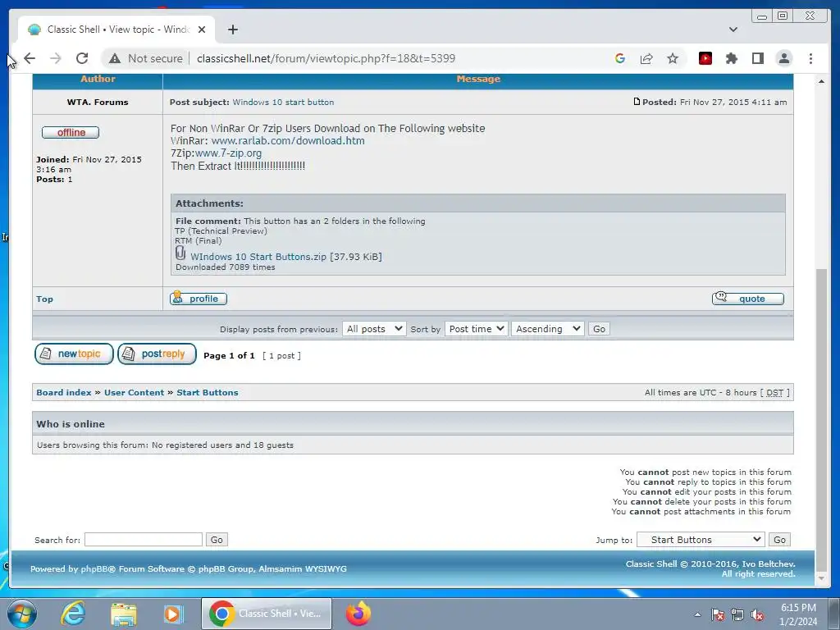Click the DST abbreviation

tap(774, 393)
